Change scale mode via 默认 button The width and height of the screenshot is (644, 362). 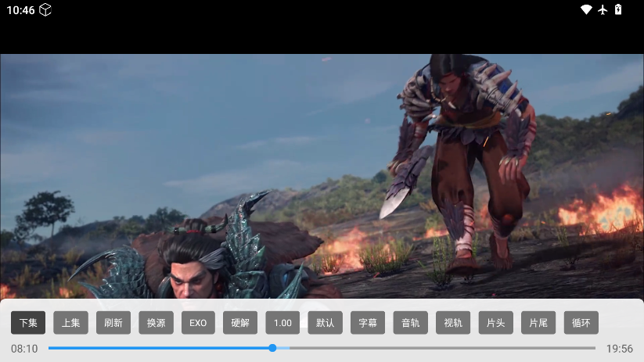pyautogui.click(x=325, y=323)
